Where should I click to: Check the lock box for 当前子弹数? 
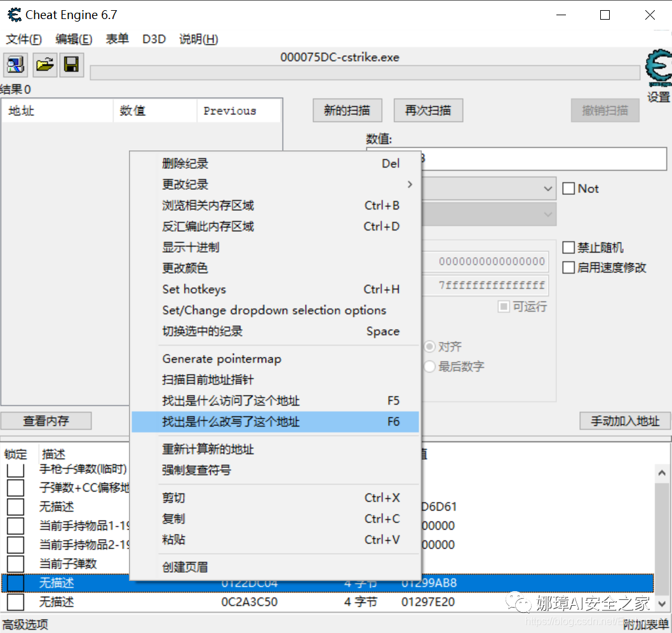click(15, 564)
